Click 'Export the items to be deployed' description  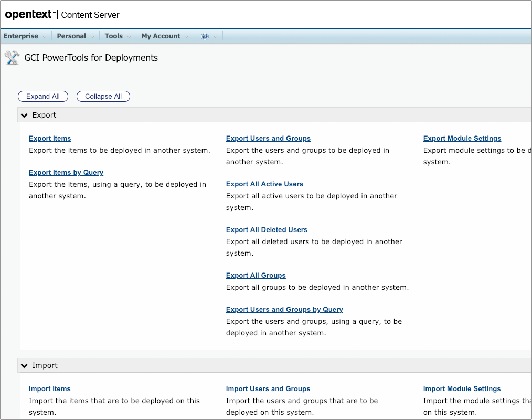[x=120, y=150]
